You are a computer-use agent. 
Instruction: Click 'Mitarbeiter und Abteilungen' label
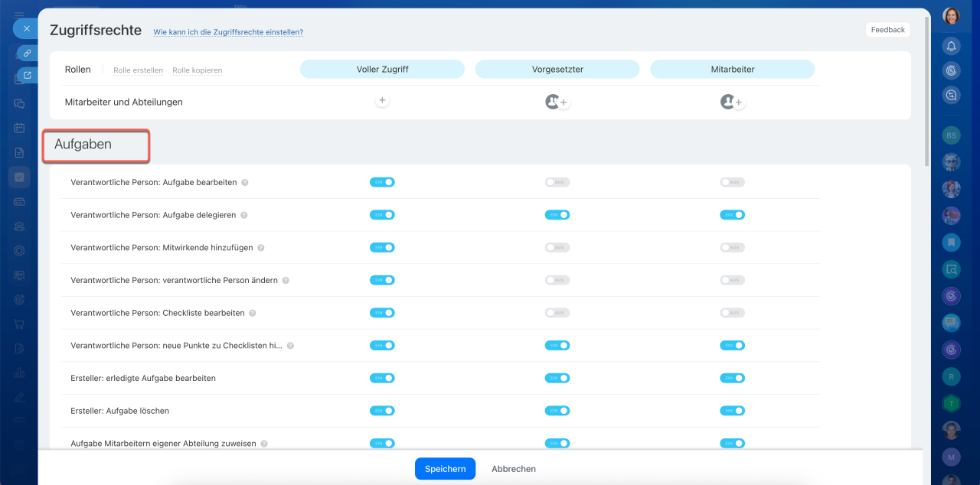pyautogui.click(x=124, y=102)
